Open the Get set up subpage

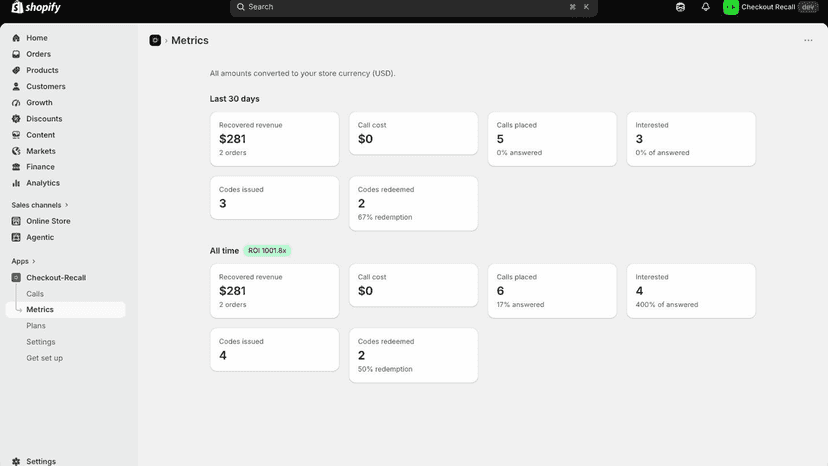coord(44,358)
